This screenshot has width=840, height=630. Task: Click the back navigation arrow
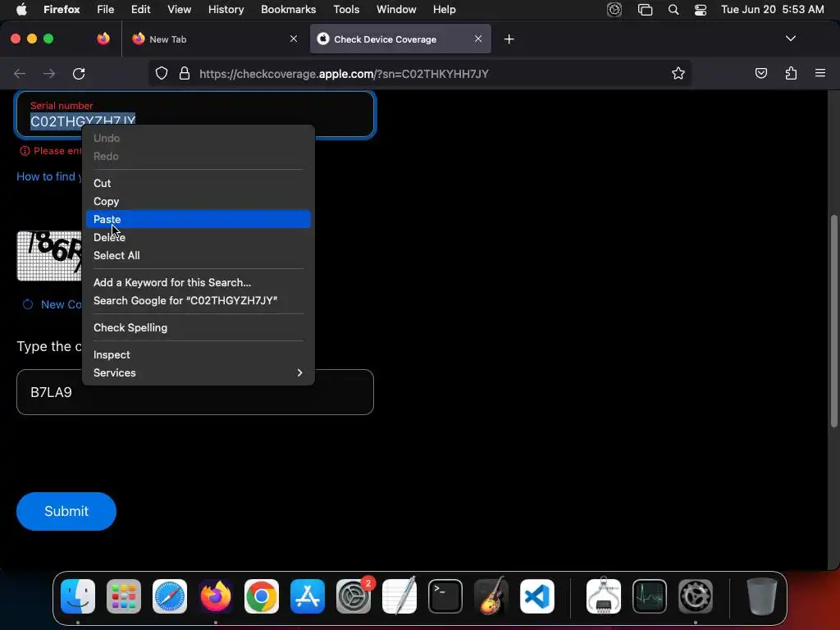[20, 73]
